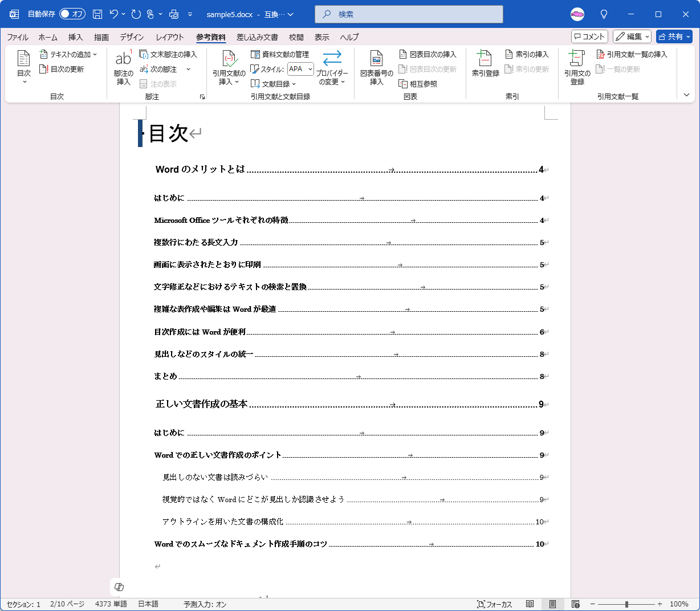Switch to the デザイン tab
Viewport: 700px width, 611px height.
tap(132, 37)
